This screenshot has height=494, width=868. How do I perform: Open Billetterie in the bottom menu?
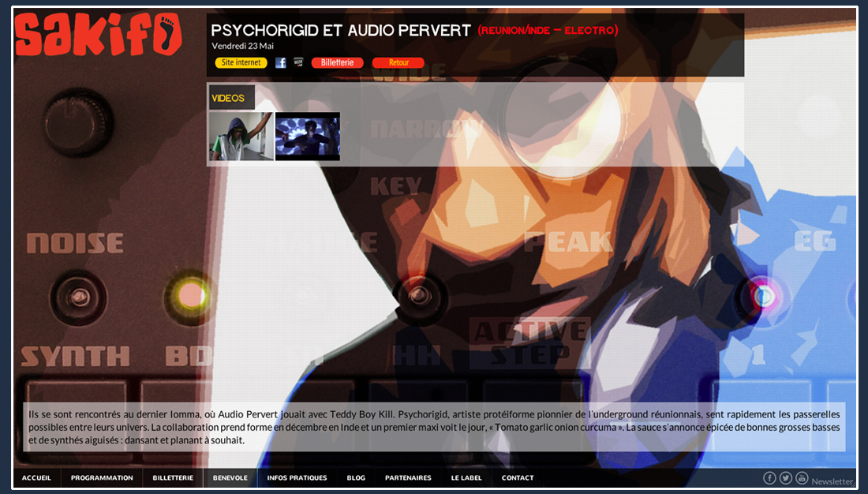pos(173,477)
